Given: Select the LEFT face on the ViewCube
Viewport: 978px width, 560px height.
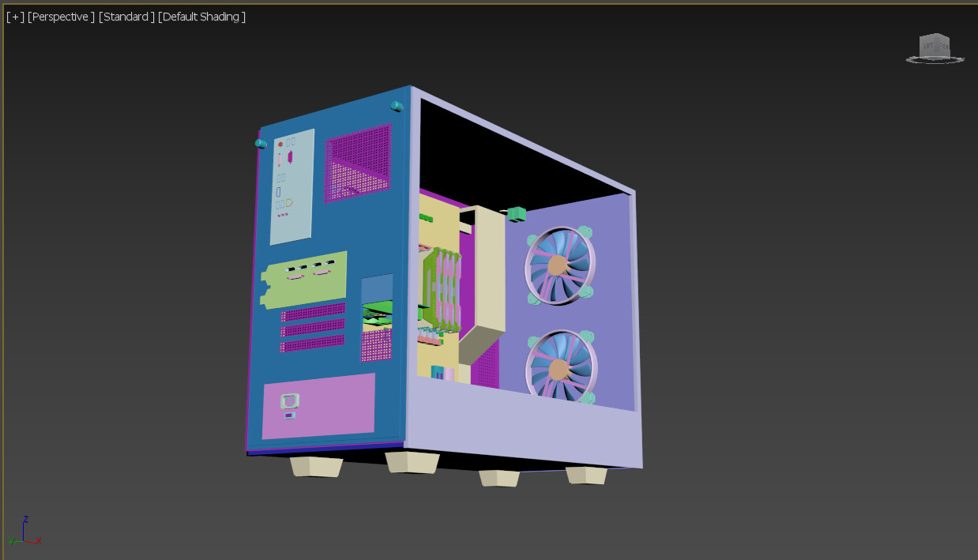Looking at the screenshot, I should pos(928,45).
